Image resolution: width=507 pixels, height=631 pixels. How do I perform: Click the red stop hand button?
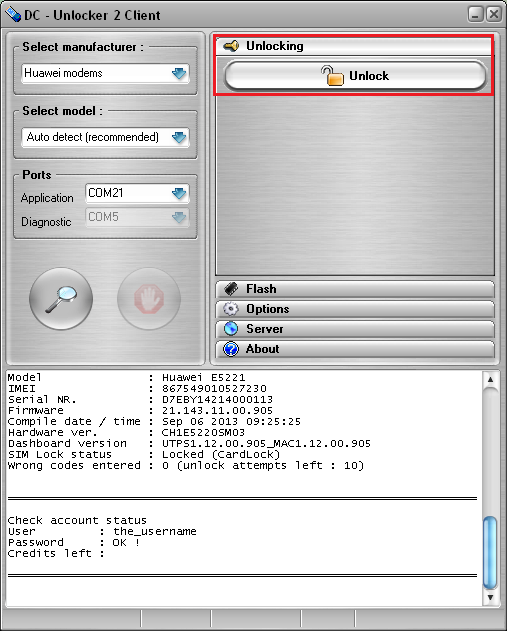click(x=149, y=299)
